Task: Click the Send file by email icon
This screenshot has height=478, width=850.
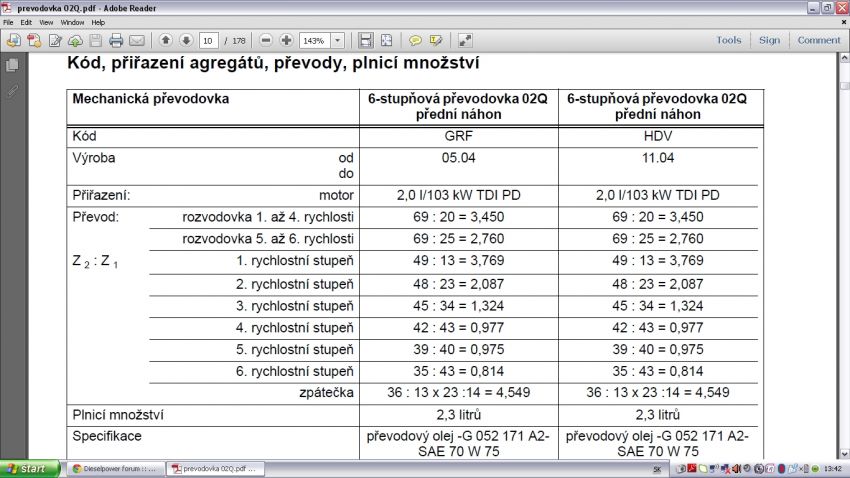Action: pyautogui.click(x=137, y=41)
